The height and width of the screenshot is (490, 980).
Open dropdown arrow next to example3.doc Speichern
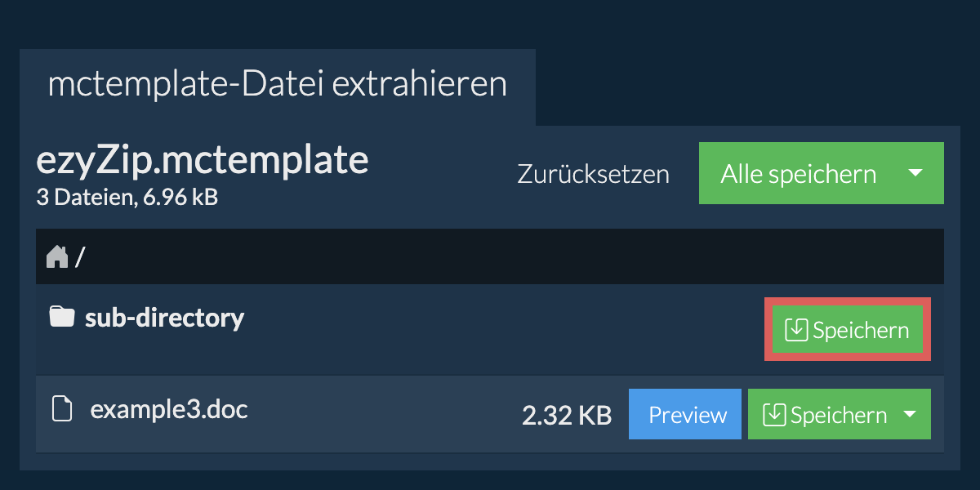point(910,415)
